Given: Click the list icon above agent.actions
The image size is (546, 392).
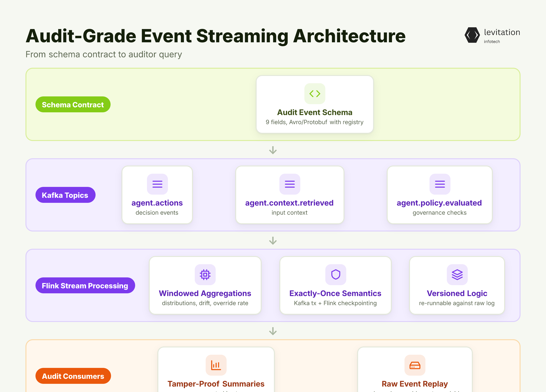Looking at the screenshot, I should tap(157, 184).
